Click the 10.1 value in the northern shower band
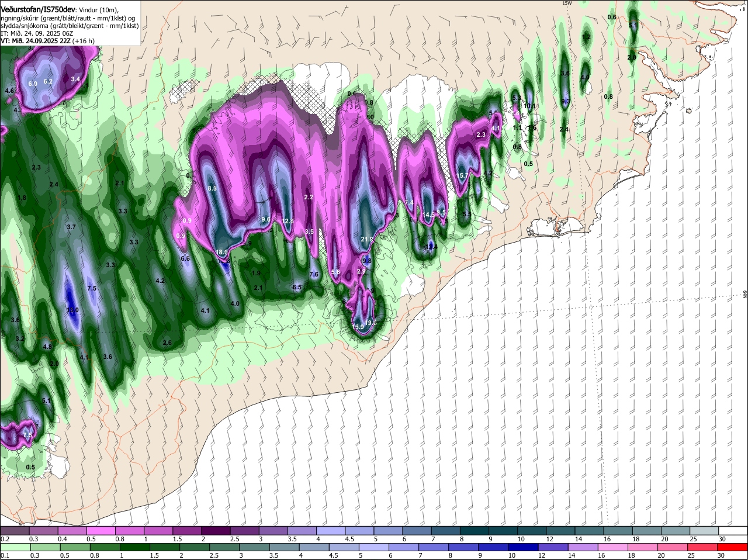The height and width of the screenshot is (560, 748). click(529, 106)
